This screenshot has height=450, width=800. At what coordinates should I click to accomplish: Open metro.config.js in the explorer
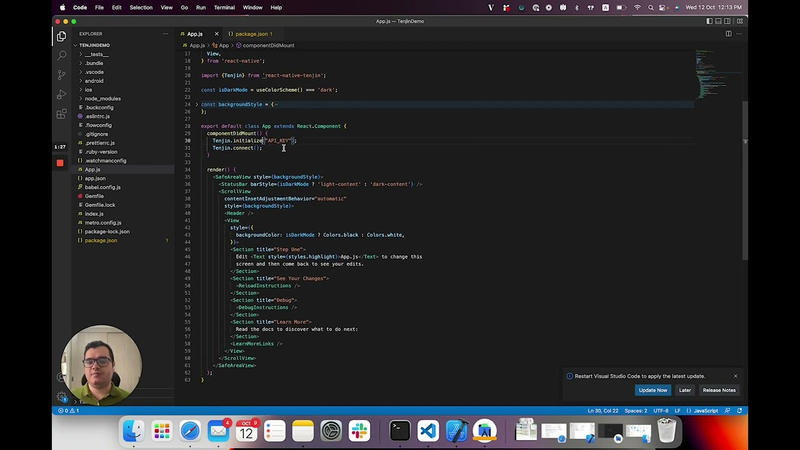(103, 222)
